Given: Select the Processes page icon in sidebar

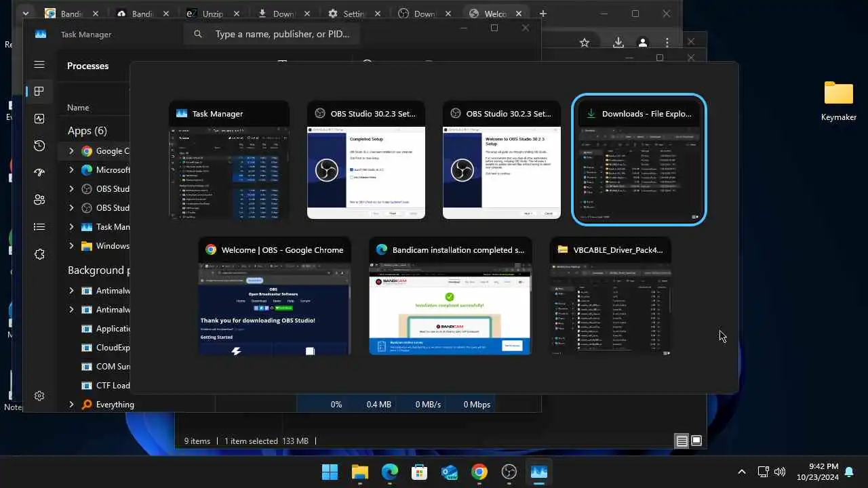Looking at the screenshot, I should click(39, 91).
